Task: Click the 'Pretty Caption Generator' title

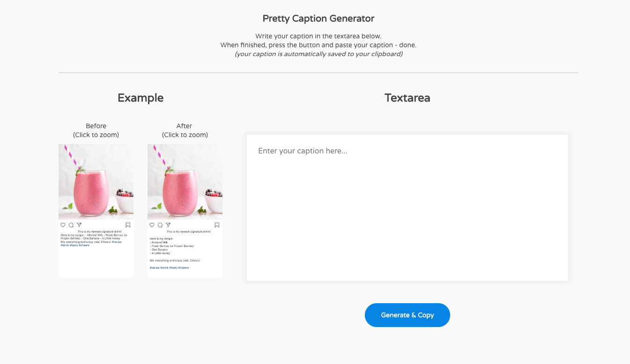Action: tap(319, 19)
